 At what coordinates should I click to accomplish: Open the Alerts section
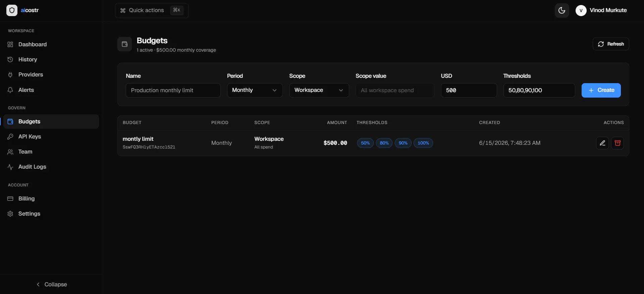tap(51, 90)
